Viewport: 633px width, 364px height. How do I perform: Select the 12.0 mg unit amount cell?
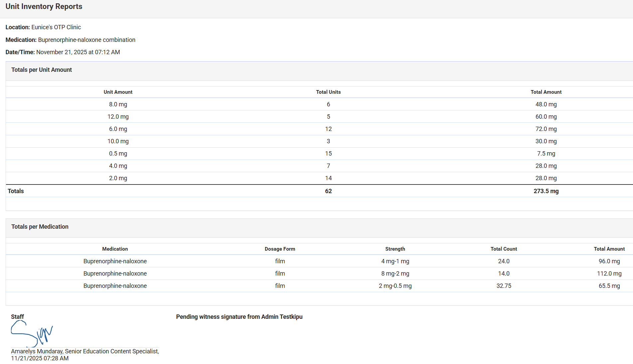(118, 117)
